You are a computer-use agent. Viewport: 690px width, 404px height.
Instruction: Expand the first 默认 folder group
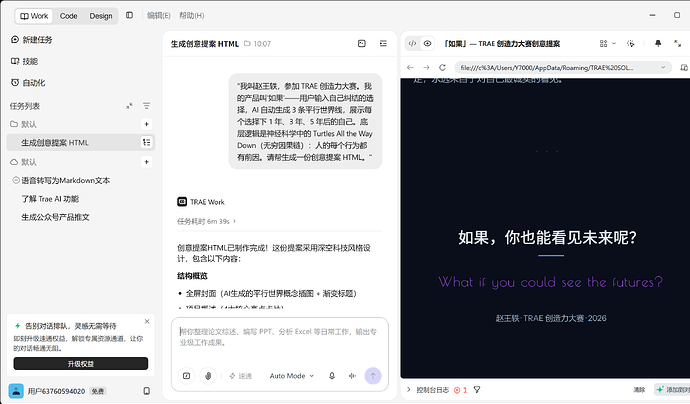[x=23, y=124]
